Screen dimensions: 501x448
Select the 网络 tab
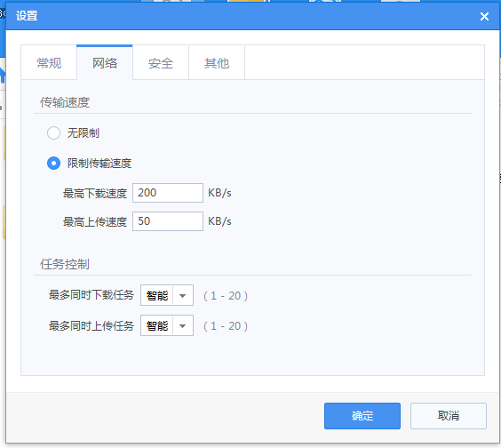tap(105, 63)
